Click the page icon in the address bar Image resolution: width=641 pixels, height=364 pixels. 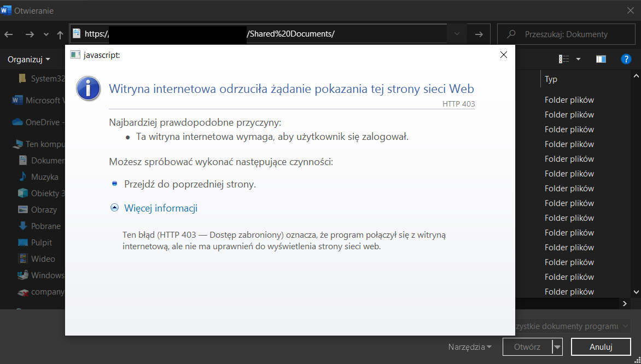click(77, 34)
